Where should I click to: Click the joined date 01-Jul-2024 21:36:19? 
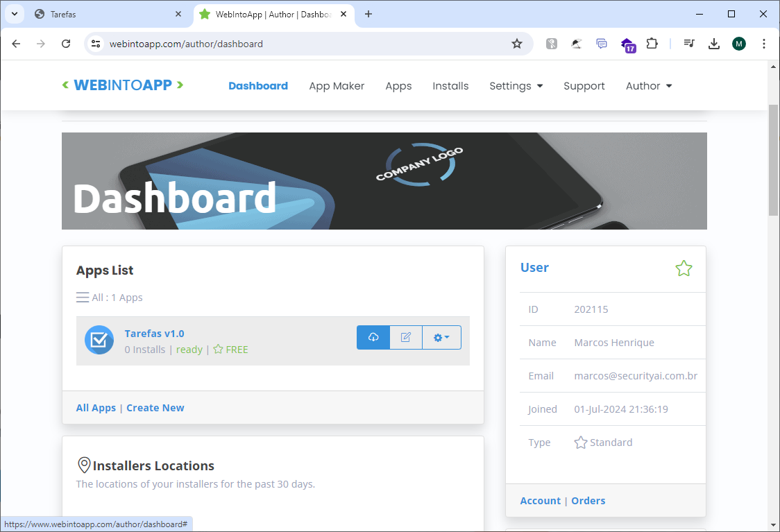pos(621,409)
